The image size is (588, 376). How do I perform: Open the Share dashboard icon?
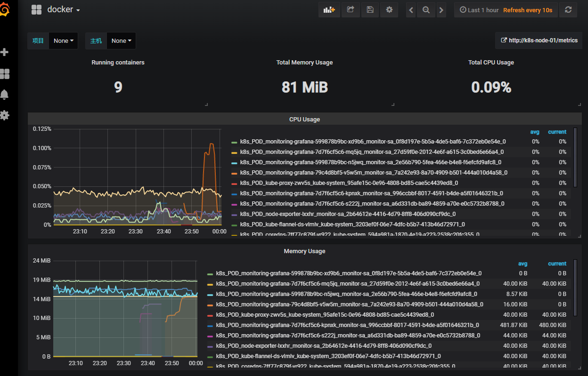pyautogui.click(x=350, y=10)
